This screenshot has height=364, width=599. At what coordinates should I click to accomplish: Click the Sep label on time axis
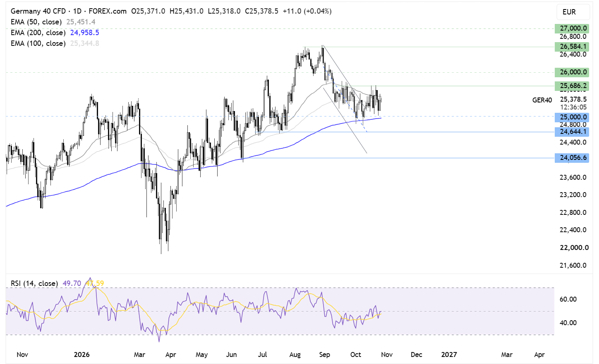pyautogui.click(x=324, y=354)
